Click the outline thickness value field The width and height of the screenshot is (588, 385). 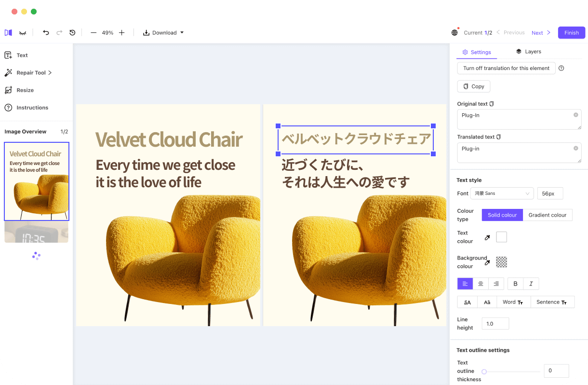tap(556, 371)
